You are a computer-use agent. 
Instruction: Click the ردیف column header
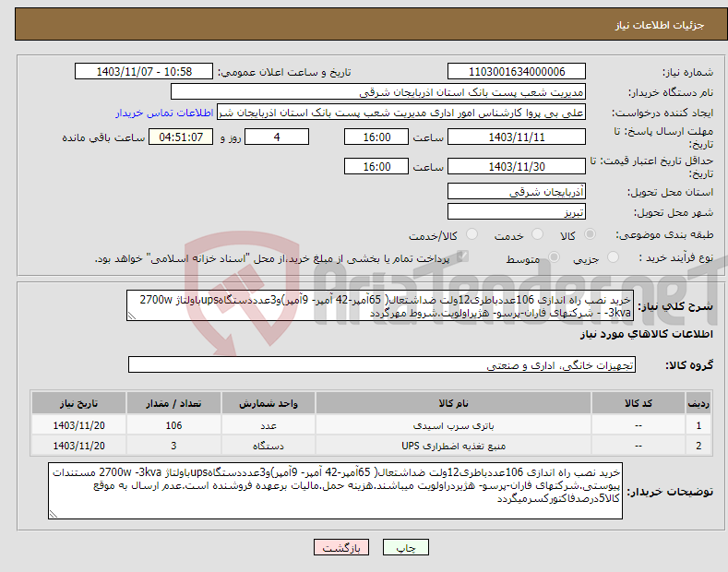click(x=698, y=403)
